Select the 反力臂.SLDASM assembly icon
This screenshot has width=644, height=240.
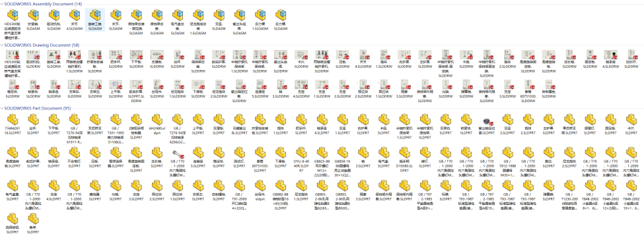point(281,16)
